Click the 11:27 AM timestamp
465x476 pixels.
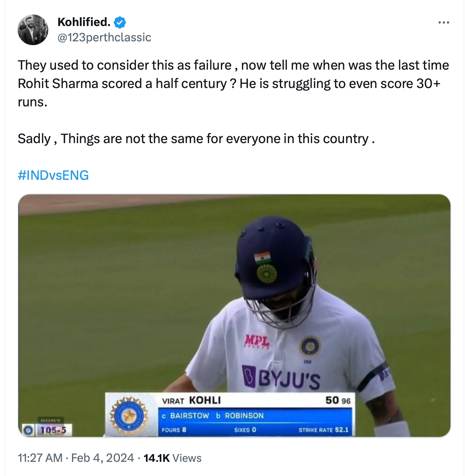click(40, 458)
